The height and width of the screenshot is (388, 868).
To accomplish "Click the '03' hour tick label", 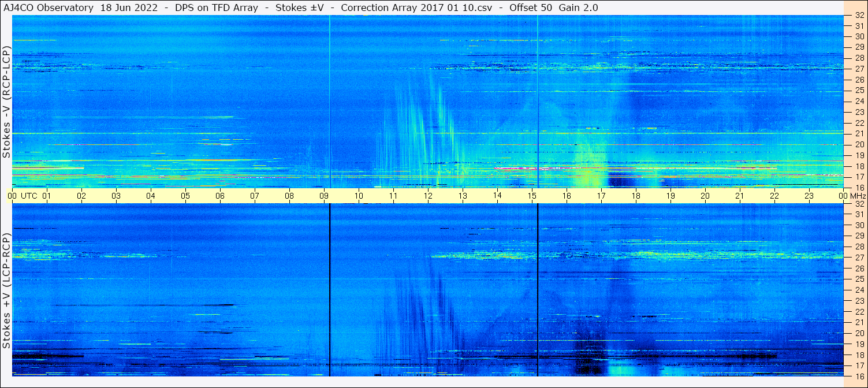I will click(116, 196).
